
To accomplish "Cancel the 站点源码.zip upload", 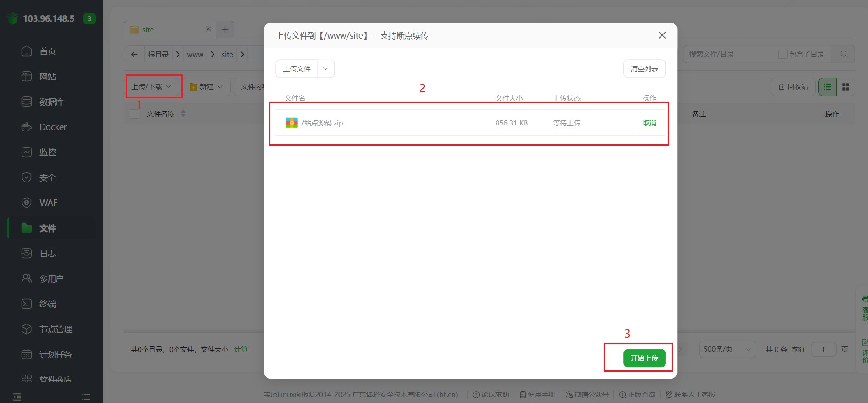I will point(649,123).
